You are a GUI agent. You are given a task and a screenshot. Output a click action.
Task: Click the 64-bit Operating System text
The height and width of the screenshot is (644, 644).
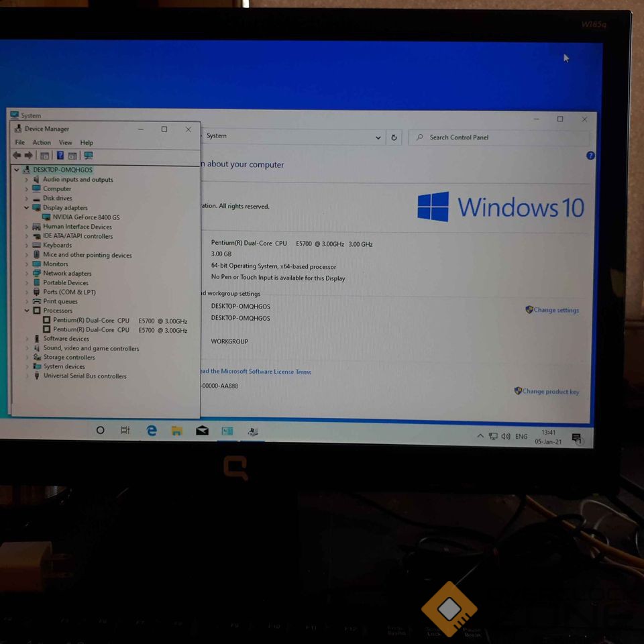(x=274, y=266)
